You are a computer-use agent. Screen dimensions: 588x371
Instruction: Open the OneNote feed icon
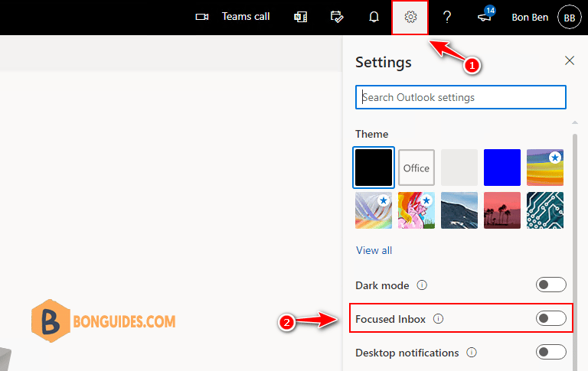tap(300, 17)
